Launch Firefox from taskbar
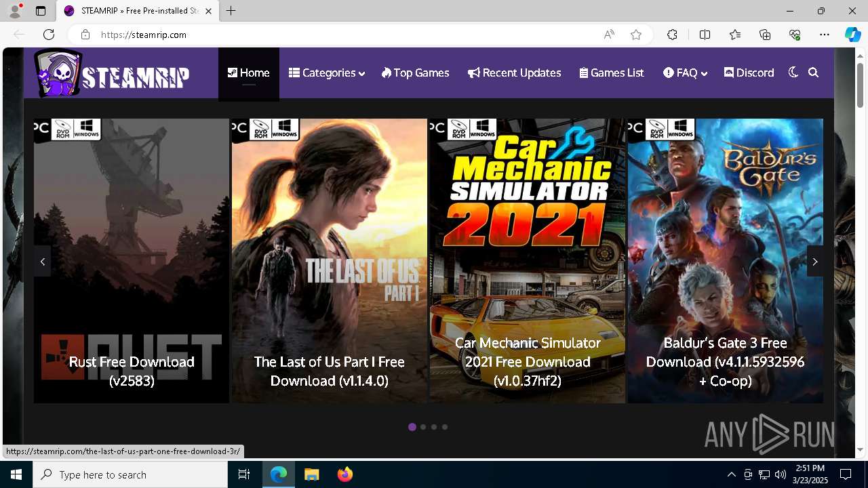Image resolution: width=868 pixels, height=488 pixels. pos(344,474)
